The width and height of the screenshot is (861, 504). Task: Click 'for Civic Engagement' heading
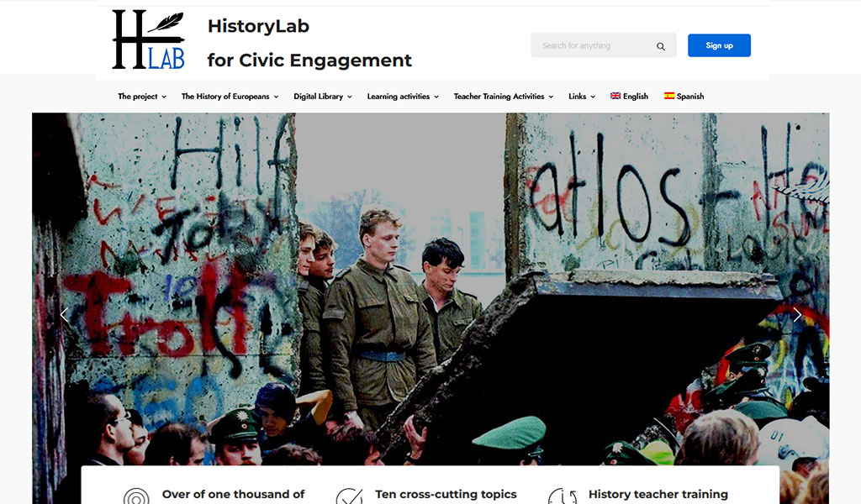pyautogui.click(x=309, y=60)
